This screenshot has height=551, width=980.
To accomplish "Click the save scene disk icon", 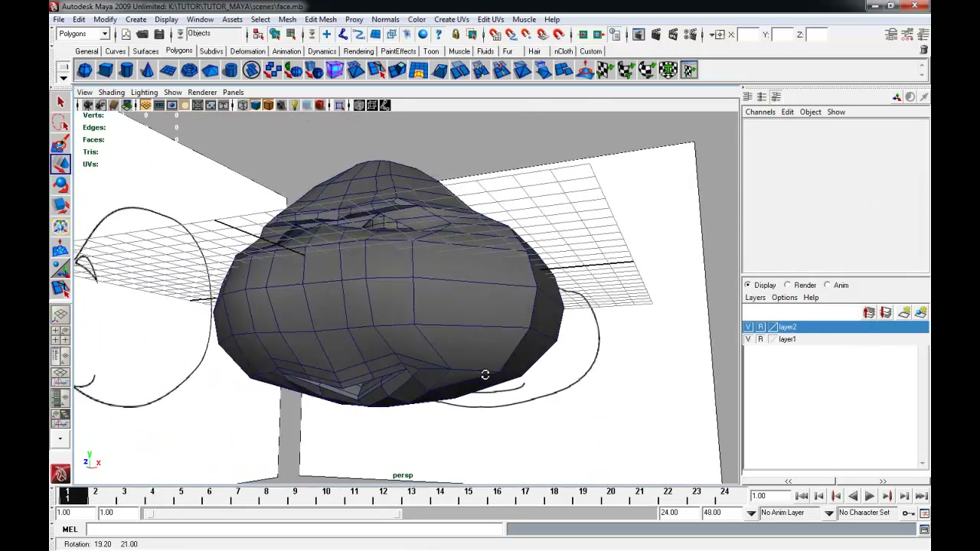I will [158, 34].
